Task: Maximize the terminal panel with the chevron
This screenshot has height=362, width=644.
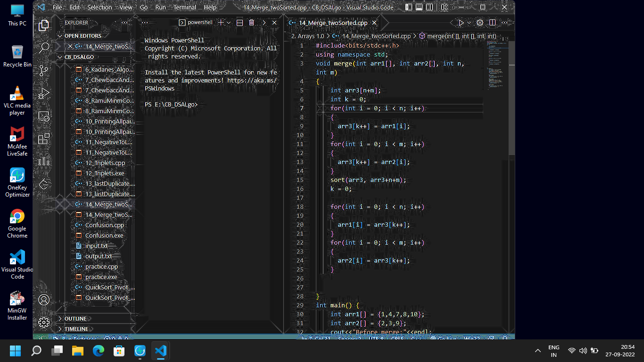Action: click(264, 22)
